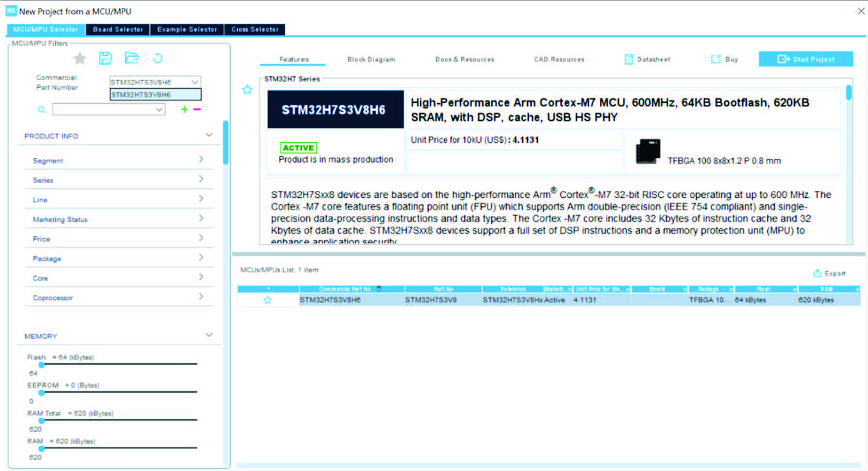Click the TFBGA 100 package thumbnail
Screen dimensions: 868x471
pyautogui.click(x=648, y=152)
